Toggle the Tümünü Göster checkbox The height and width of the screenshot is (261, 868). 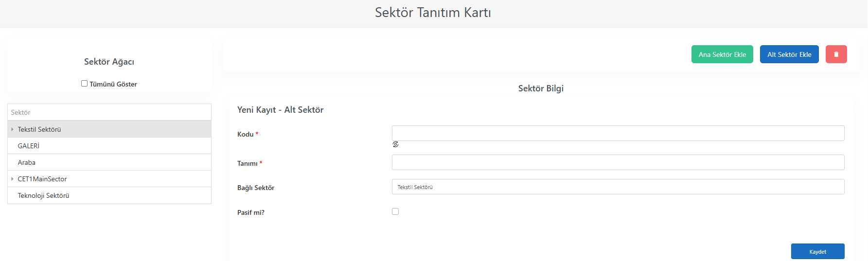(84, 84)
